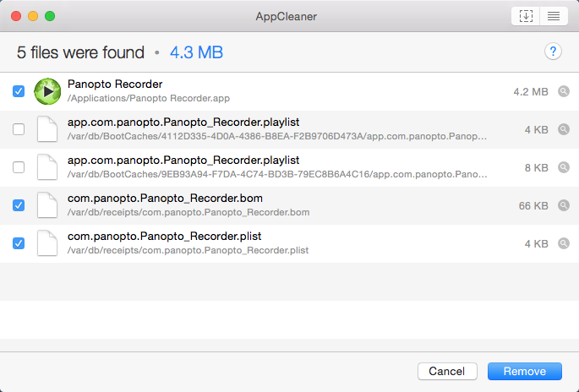Viewport: 579px width, 392px height.
Task: Click the file icon of the com.panopto.Panopto_Recorder.bom row
Action: 46,205
